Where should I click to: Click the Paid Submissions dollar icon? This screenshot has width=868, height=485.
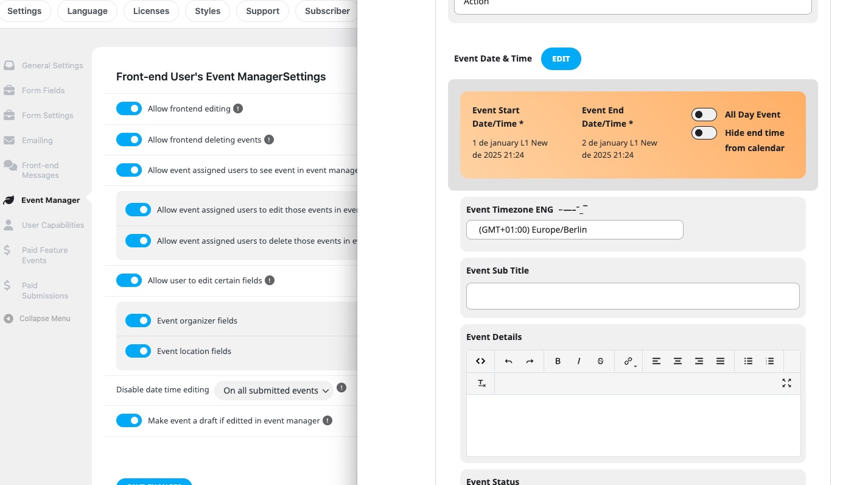coord(7,285)
